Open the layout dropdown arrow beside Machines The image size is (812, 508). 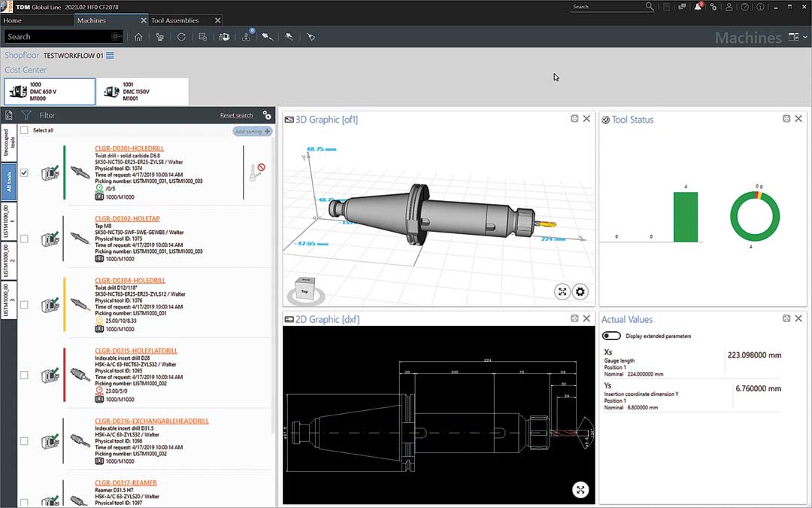pyautogui.click(x=804, y=37)
